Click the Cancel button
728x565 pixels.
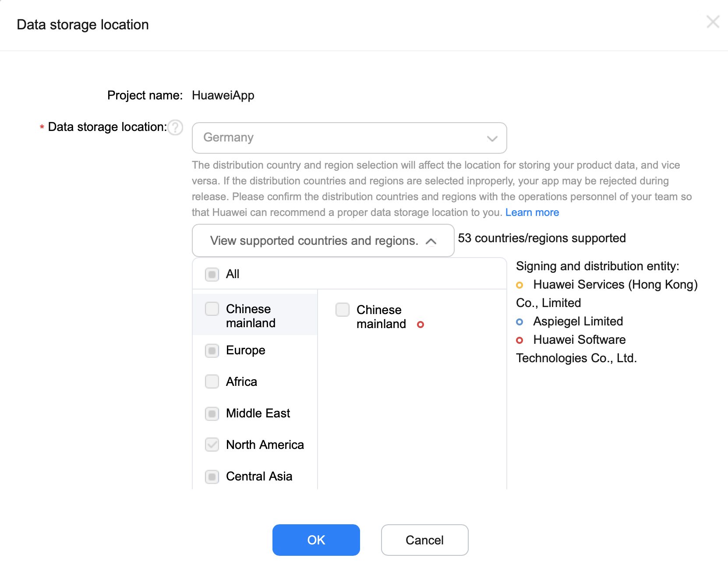[424, 540]
